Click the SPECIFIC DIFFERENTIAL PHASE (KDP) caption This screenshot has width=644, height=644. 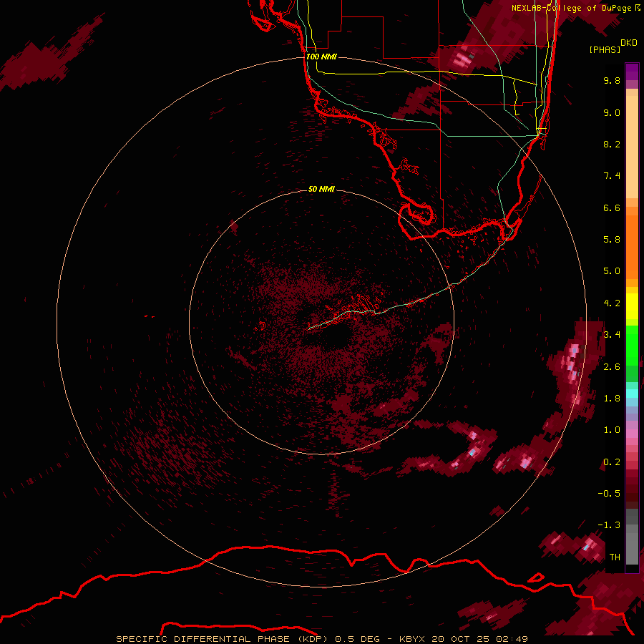pyautogui.click(x=222, y=639)
